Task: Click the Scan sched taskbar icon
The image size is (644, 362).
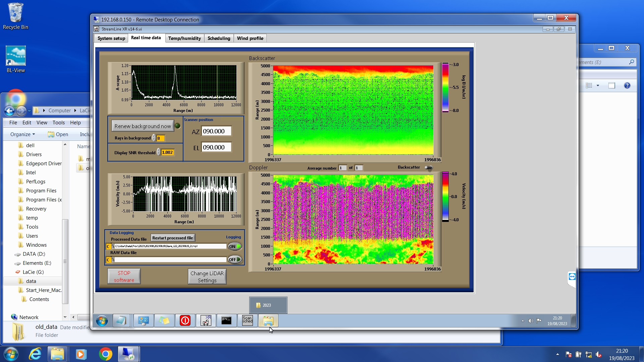Action: tap(247, 320)
